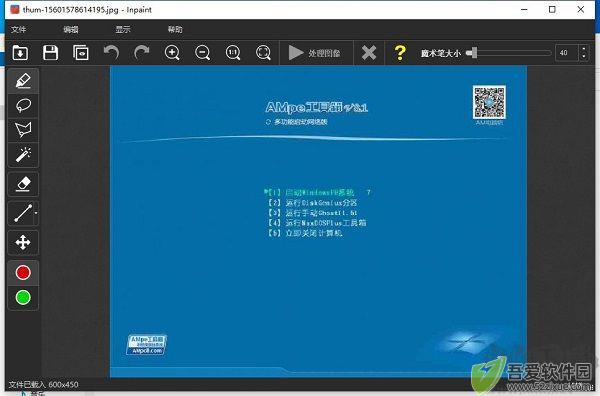Open help via the yellow question mark
The image size is (600, 396).
click(400, 53)
